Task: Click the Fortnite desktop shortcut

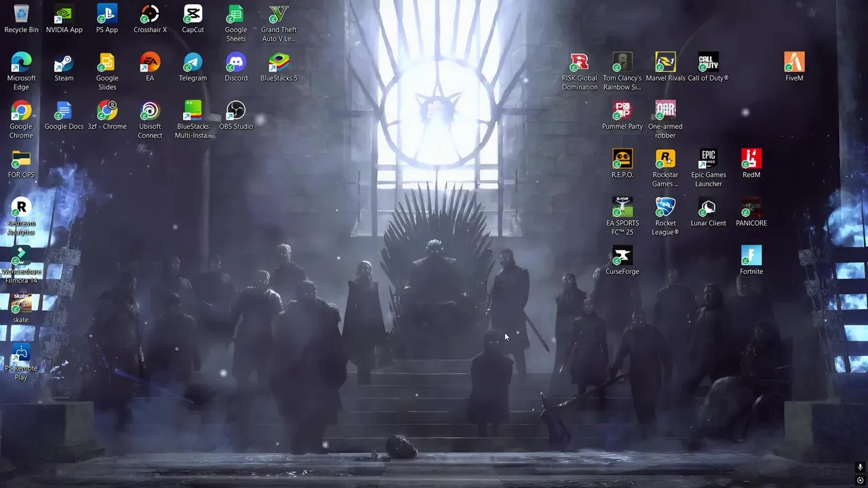Action: point(751,256)
